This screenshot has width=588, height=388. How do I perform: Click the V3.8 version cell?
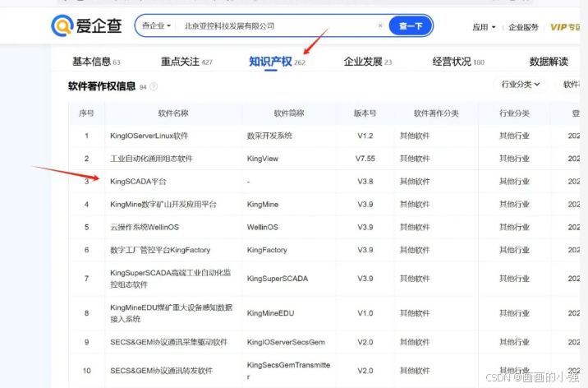[365, 182]
